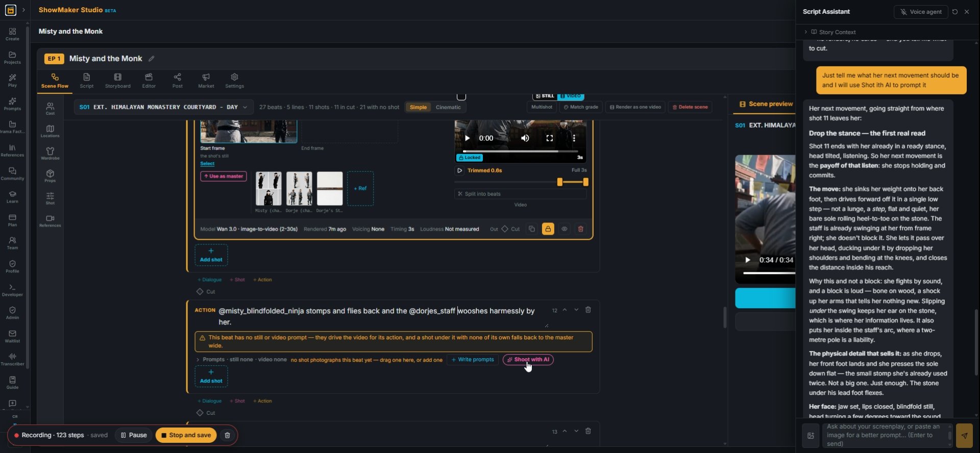980x453 pixels.
Task: Open Community in the left sidebar
Action: (x=12, y=174)
